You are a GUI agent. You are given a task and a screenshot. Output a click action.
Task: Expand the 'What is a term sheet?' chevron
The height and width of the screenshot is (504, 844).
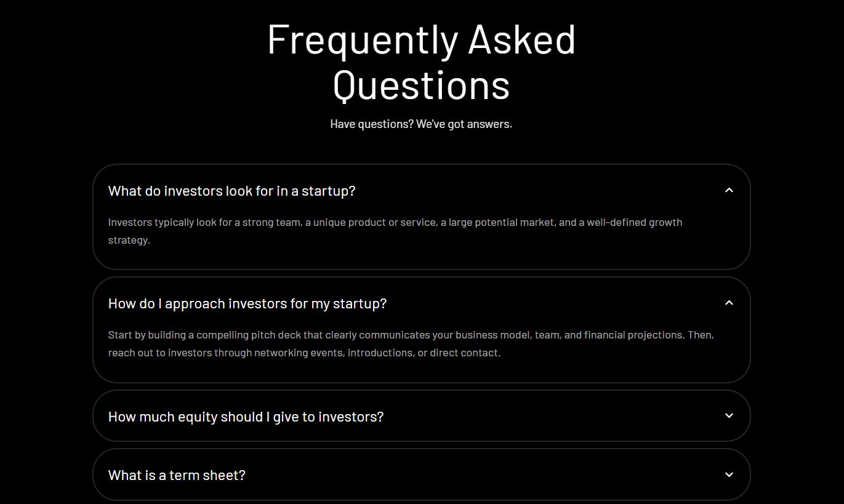[x=729, y=474]
